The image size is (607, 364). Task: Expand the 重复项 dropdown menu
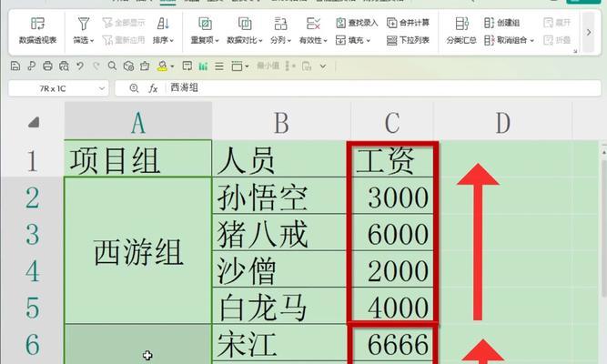[x=218, y=40]
